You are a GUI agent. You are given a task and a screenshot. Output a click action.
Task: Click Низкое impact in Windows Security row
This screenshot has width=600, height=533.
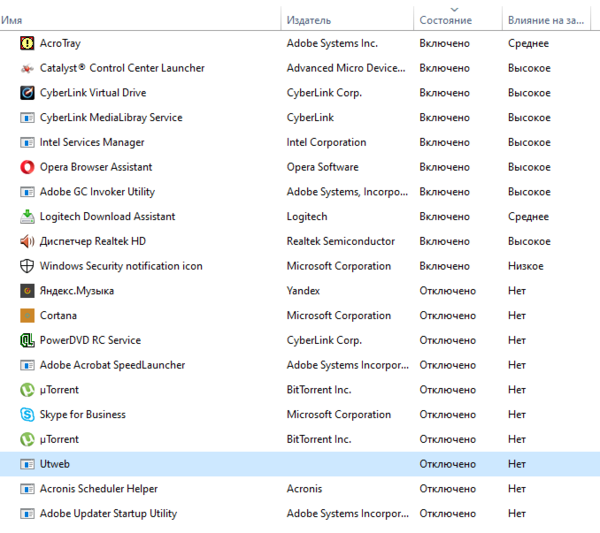click(x=525, y=266)
